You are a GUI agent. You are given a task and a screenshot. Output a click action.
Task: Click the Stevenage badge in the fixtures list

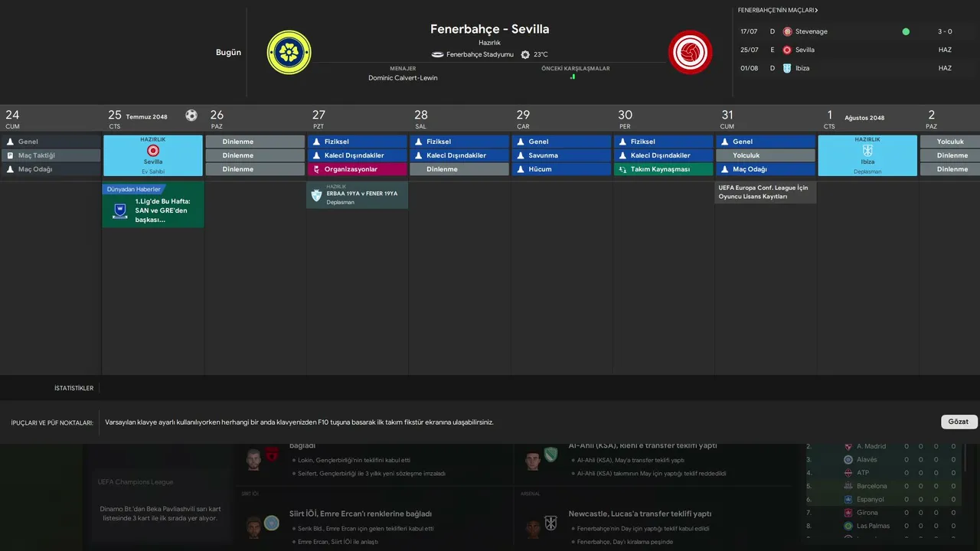point(787,31)
